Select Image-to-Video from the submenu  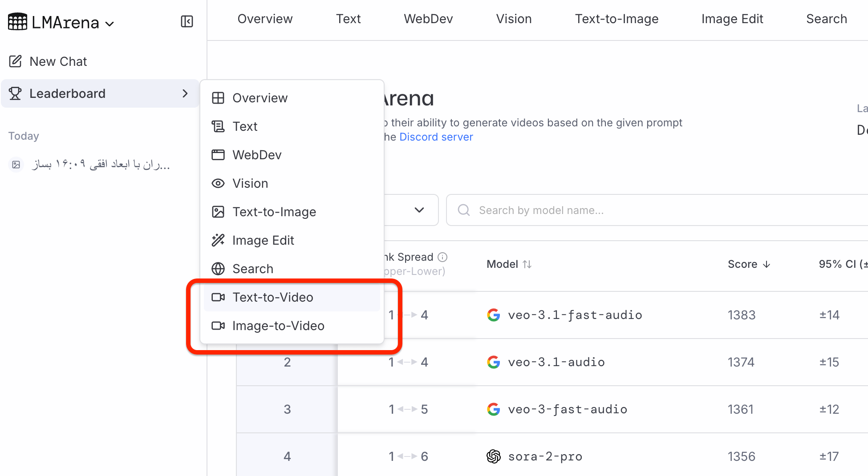[x=278, y=326]
